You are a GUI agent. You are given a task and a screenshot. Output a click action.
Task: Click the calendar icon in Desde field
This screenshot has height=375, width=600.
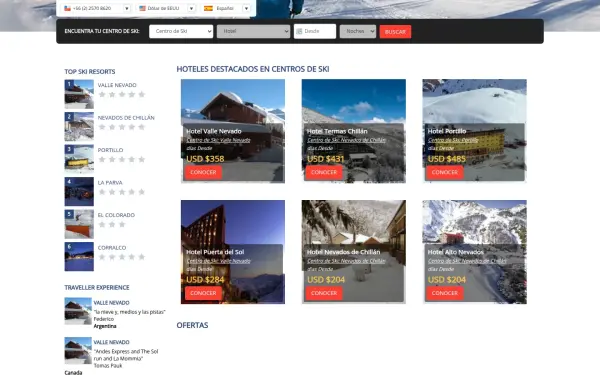coord(299,31)
